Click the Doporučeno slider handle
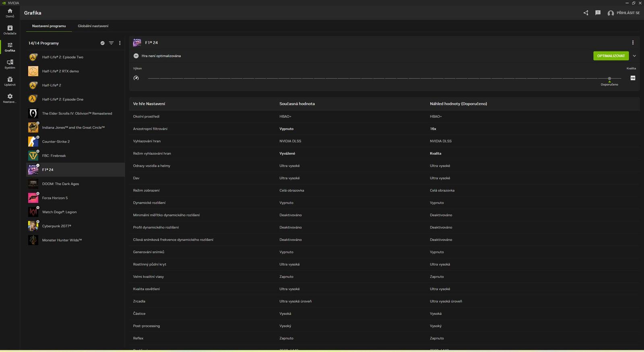The image size is (644, 352). [609, 78]
